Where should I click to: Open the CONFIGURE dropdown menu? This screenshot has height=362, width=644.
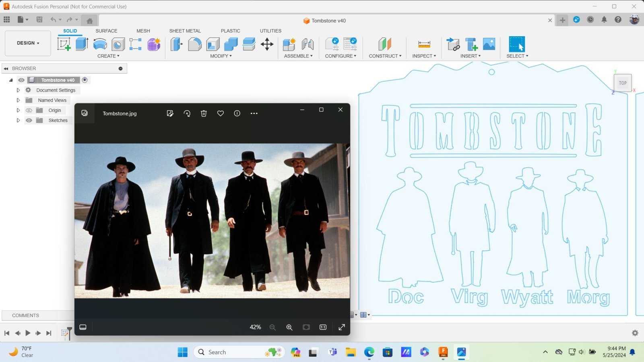coord(341,56)
